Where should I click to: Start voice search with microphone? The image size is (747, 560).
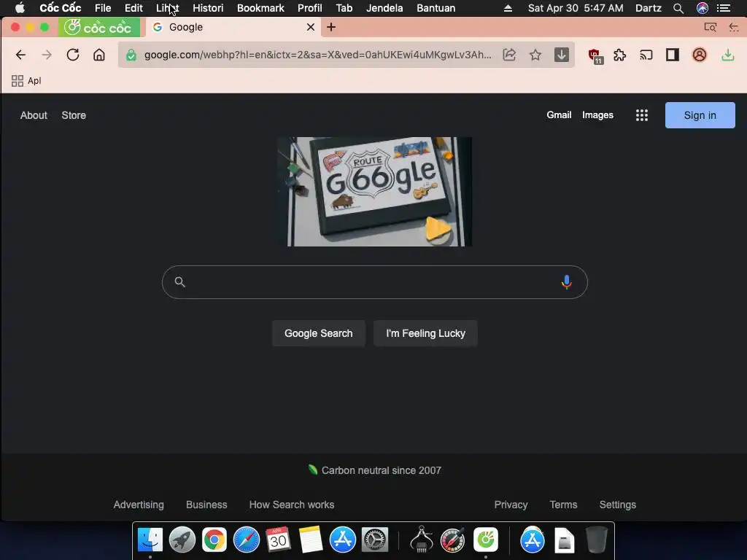point(566,282)
